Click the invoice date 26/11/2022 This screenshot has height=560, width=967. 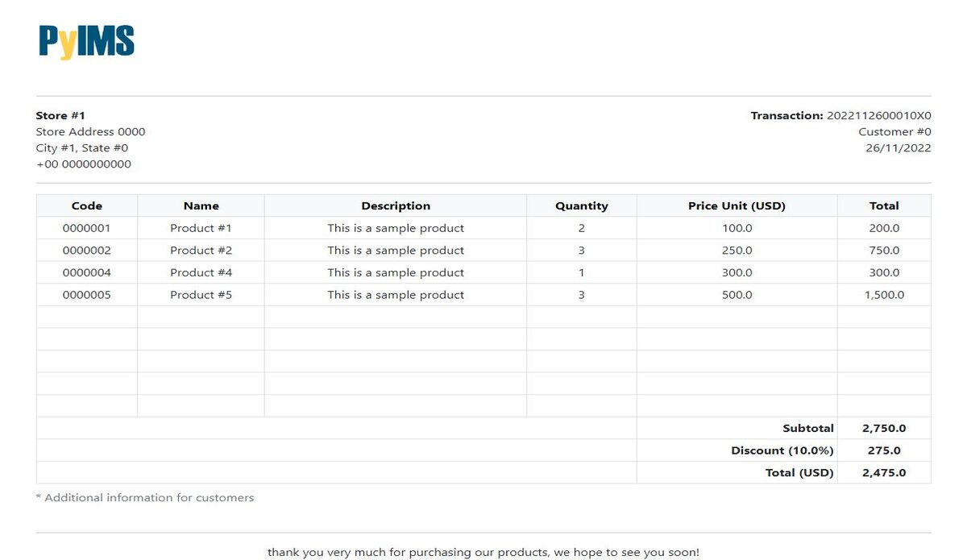click(x=898, y=147)
